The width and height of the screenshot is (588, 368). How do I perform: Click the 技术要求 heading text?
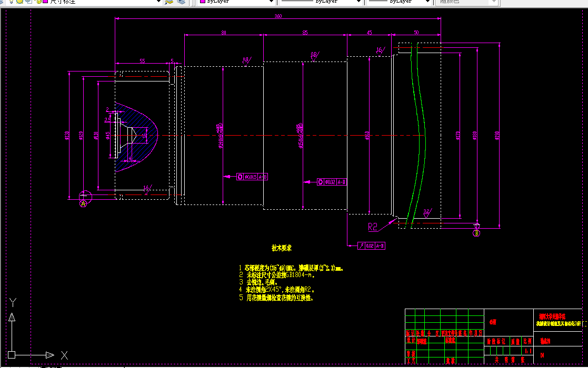tap(282, 248)
